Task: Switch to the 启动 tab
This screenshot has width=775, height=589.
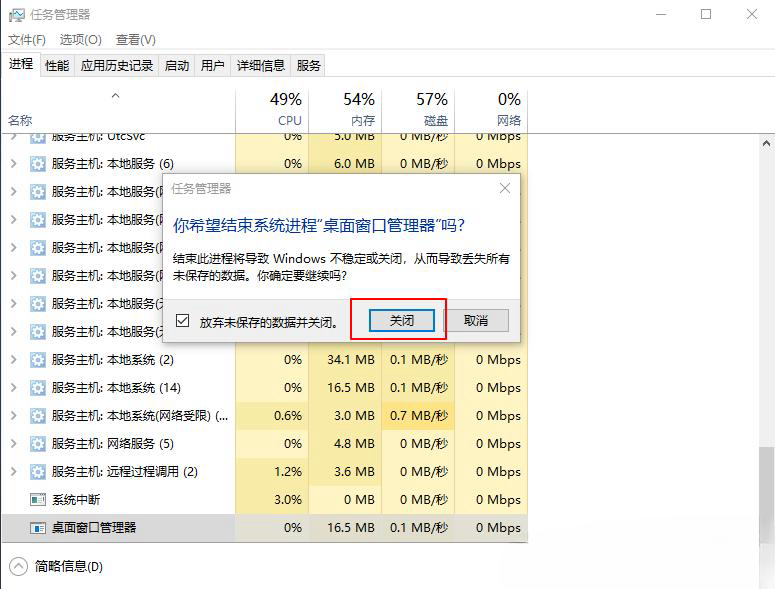Action: pyautogui.click(x=177, y=66)
